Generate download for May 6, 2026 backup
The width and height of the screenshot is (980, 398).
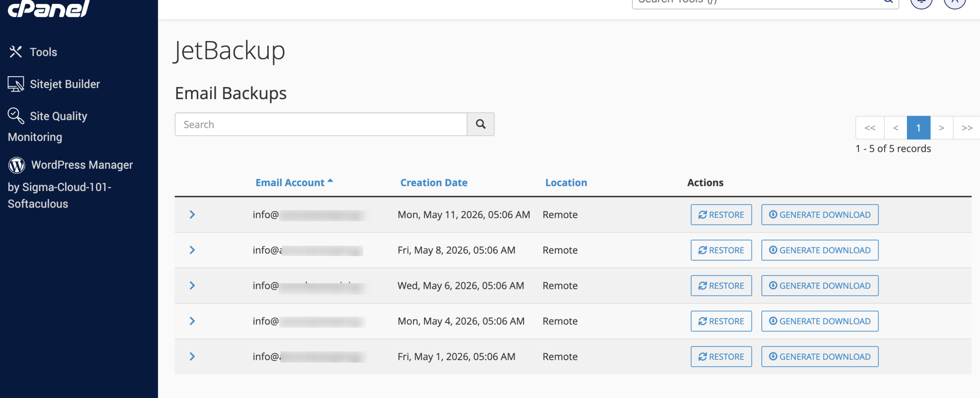(820, 285)
